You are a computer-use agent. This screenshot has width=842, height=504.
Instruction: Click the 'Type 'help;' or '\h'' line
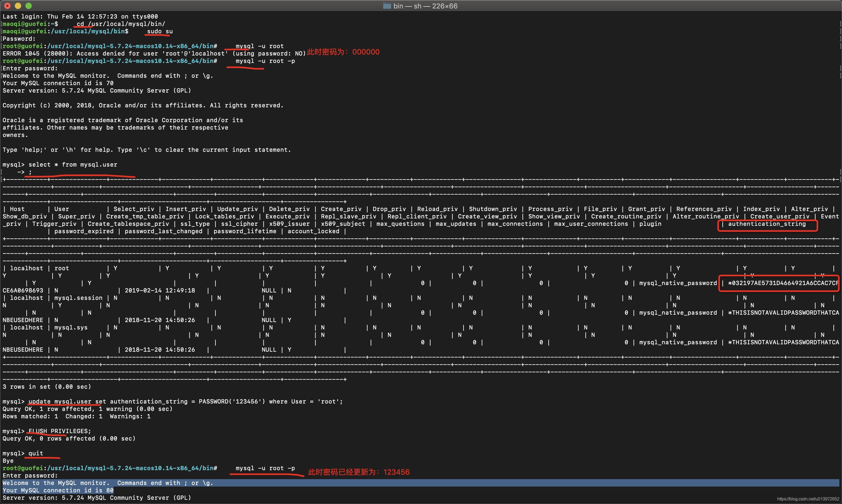(x=147, y=150)
